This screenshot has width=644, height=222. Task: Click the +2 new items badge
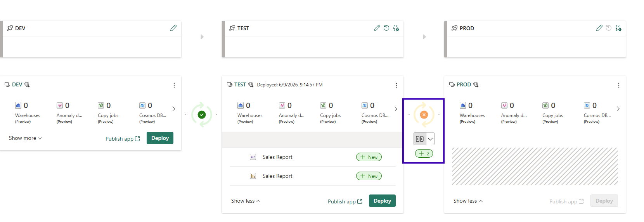pyautogui.click(x=424, y=153)
